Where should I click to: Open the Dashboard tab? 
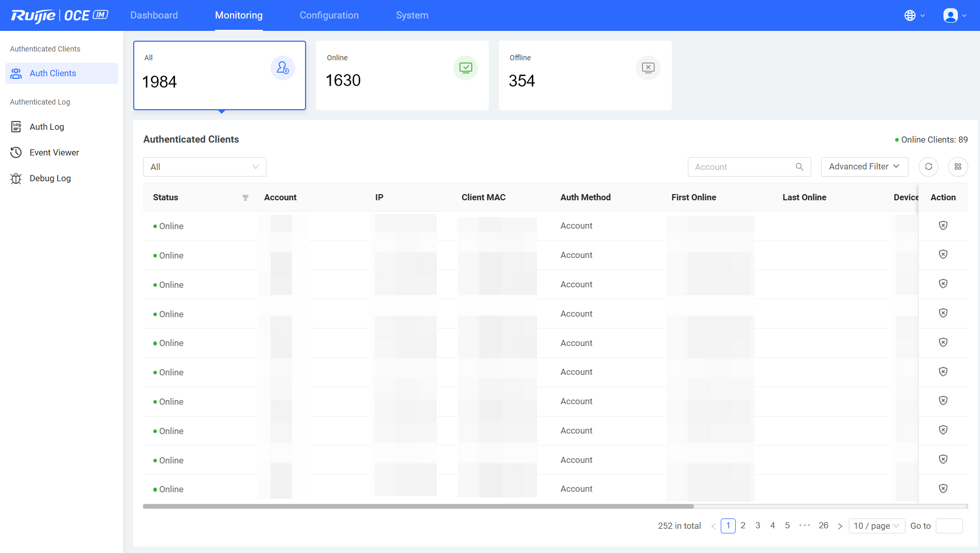[x=154, y=15]
